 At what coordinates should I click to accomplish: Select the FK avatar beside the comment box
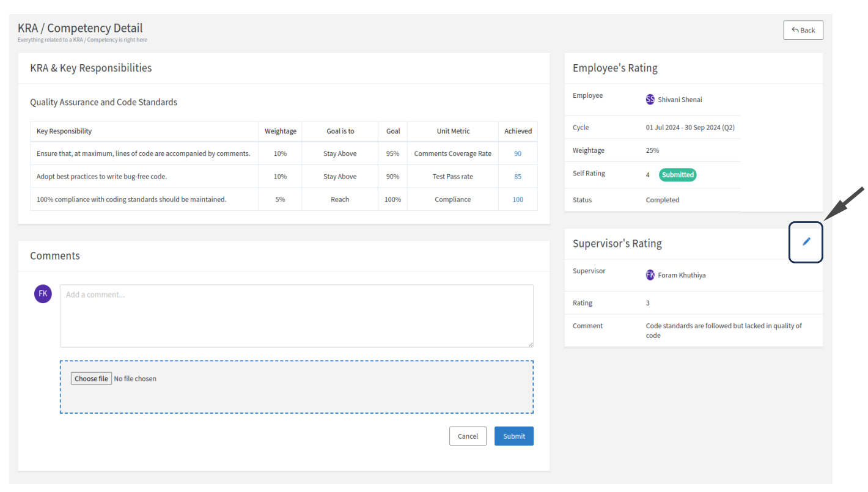click(43, 293)
